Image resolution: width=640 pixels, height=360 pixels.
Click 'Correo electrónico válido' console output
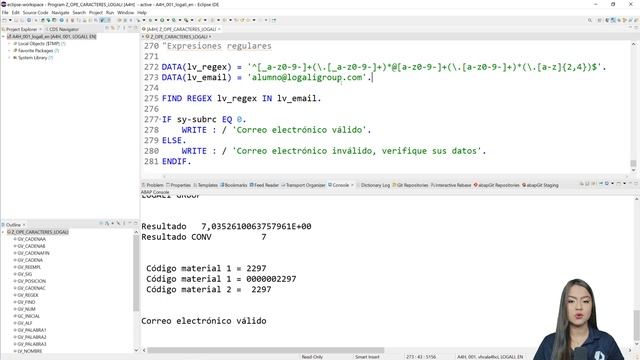(204, 321)
